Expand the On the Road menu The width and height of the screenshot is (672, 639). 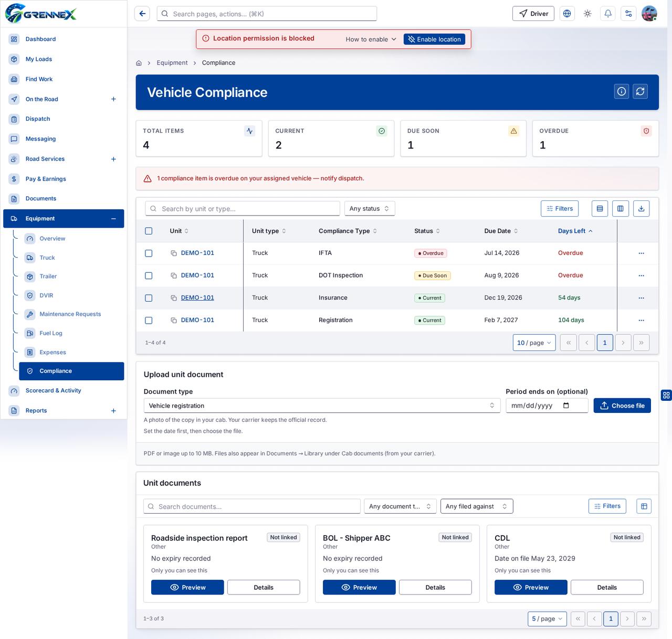[113, 99]
